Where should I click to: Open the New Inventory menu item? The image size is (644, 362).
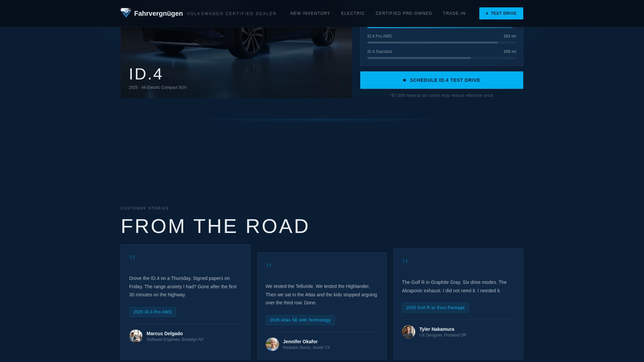310,13
